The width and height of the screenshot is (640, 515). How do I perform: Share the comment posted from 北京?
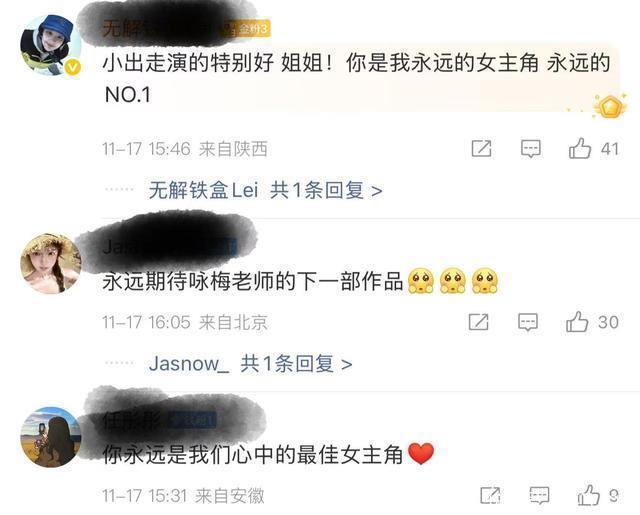[x=478, y=322]
